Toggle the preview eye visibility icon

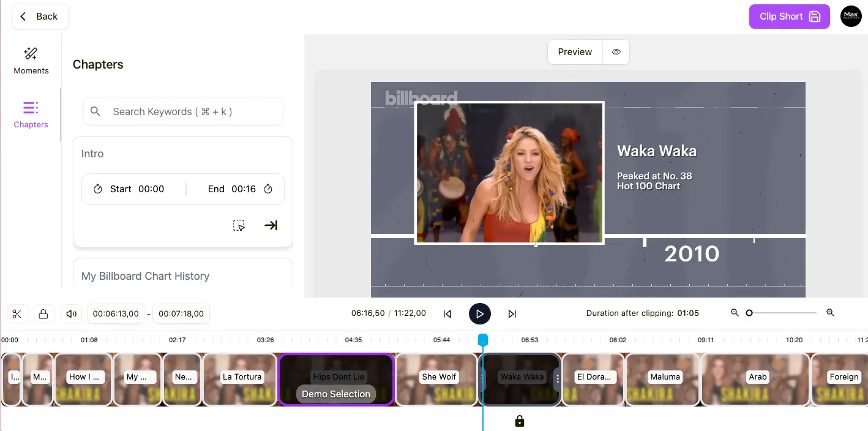(616, 52)
